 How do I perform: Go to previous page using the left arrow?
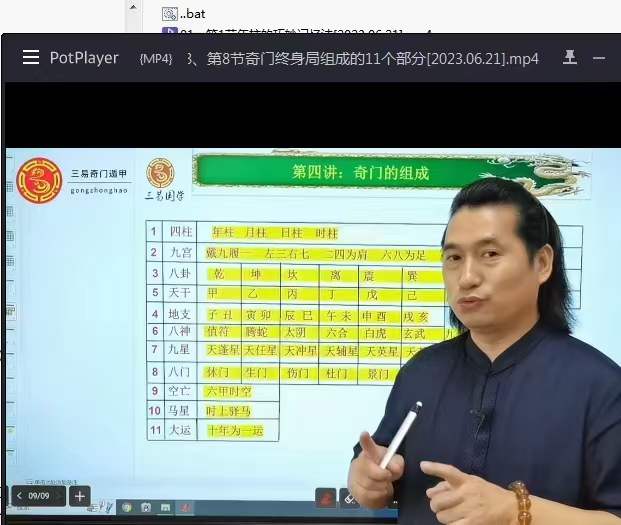coord(20,495)
